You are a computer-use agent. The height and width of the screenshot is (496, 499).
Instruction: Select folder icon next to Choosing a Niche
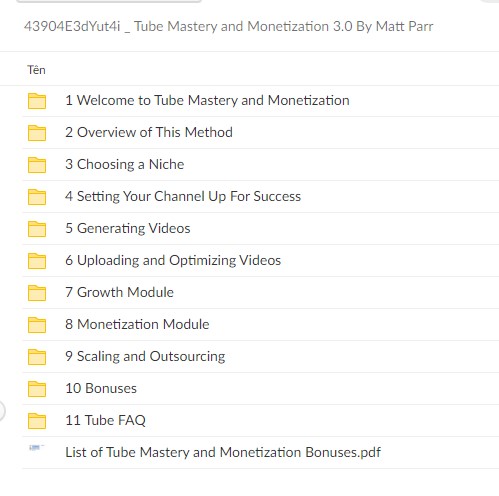37,165
